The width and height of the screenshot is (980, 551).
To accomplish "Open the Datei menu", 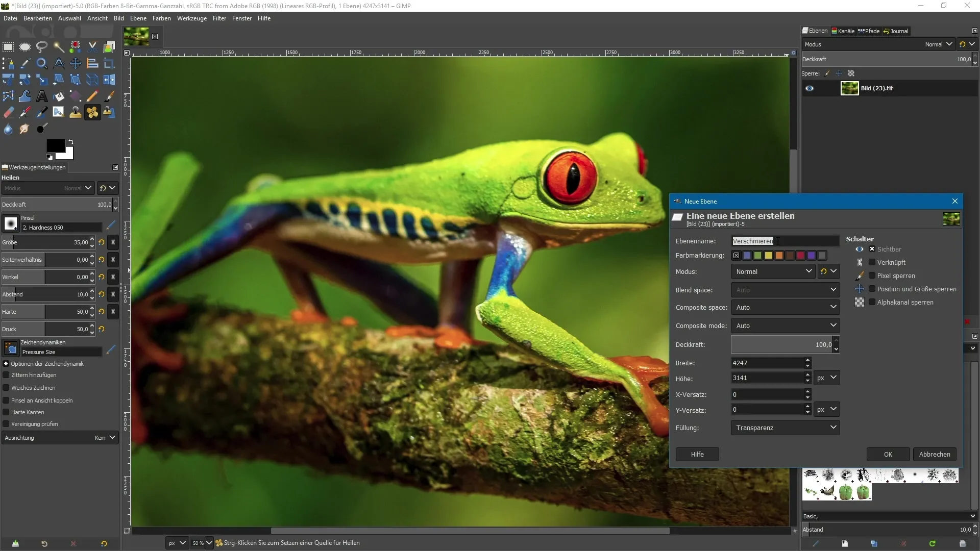I will click(10, 18).
